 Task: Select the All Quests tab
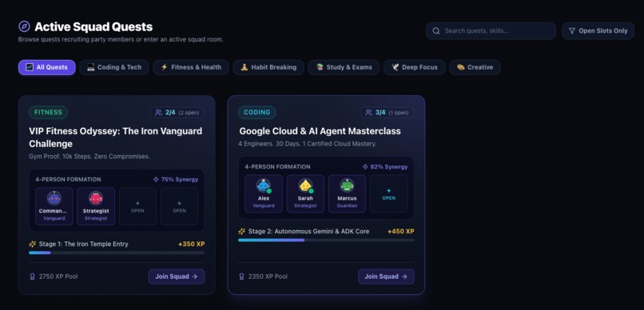click(47, 67)
